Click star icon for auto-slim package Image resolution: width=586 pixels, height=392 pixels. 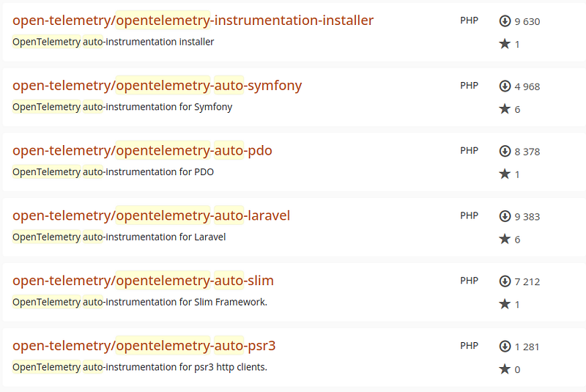coord(505,304)
